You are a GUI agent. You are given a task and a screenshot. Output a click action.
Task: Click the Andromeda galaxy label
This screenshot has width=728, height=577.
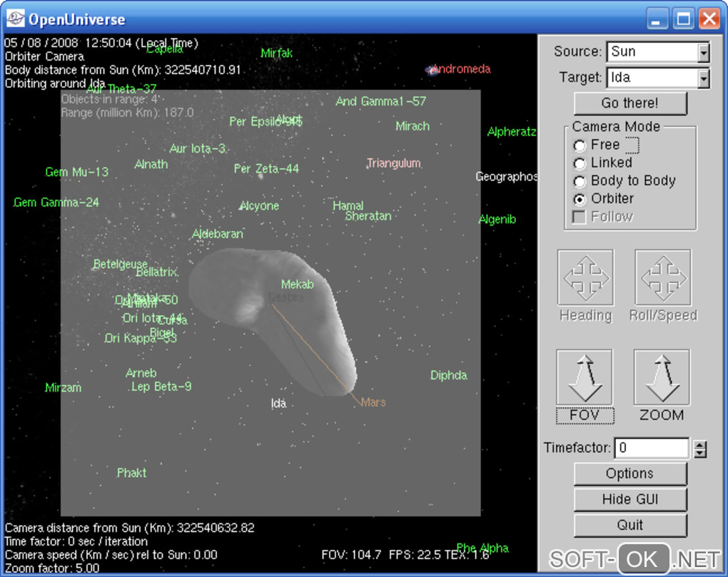461,69
